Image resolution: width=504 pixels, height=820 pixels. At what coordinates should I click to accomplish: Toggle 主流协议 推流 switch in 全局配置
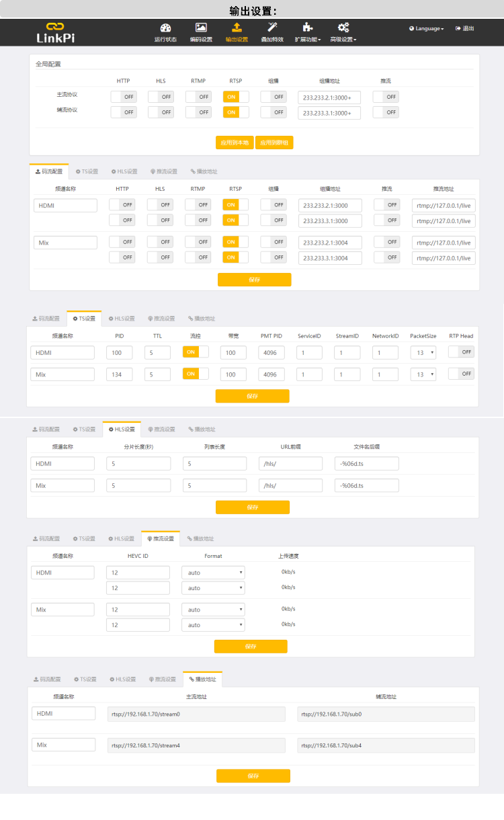(386, 97)
